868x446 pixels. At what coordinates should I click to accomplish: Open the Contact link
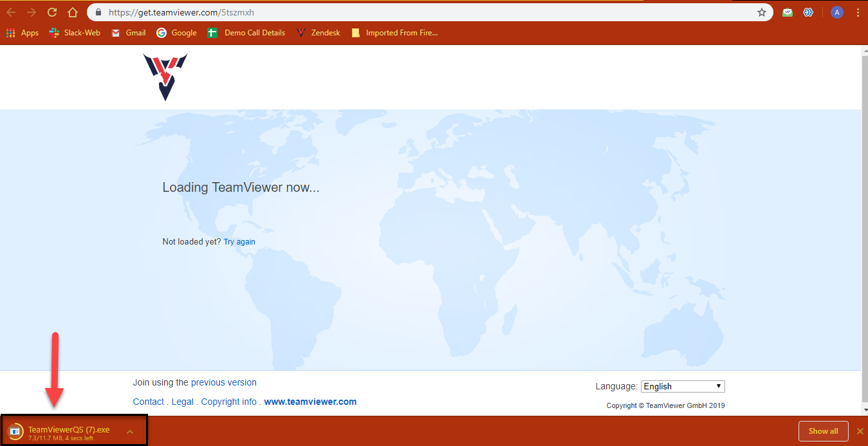coord(149,402)
